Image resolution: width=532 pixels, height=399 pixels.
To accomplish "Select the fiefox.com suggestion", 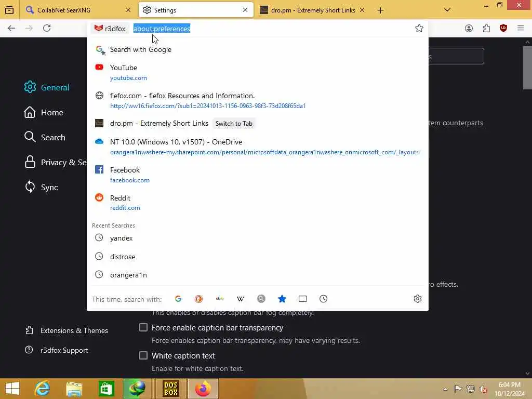I will coord(258,100).
